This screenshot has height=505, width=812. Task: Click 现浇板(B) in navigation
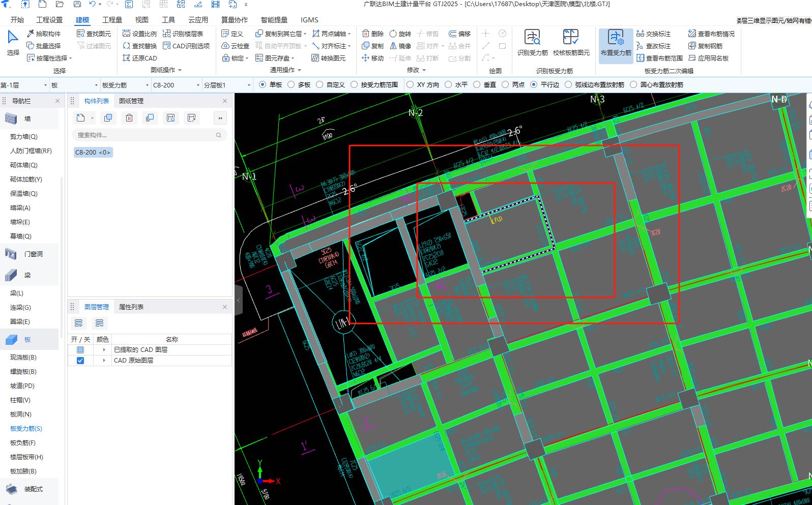[23, 357]
